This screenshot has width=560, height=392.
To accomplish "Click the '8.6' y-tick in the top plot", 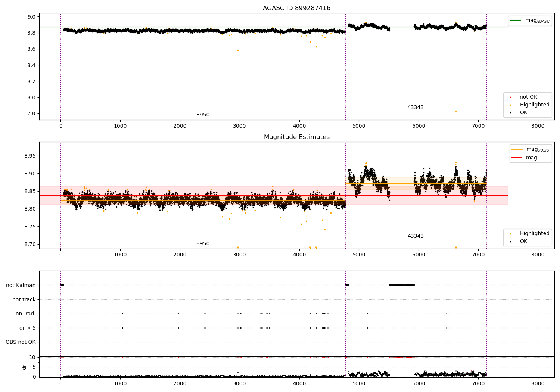I will [x=31, y=49].
